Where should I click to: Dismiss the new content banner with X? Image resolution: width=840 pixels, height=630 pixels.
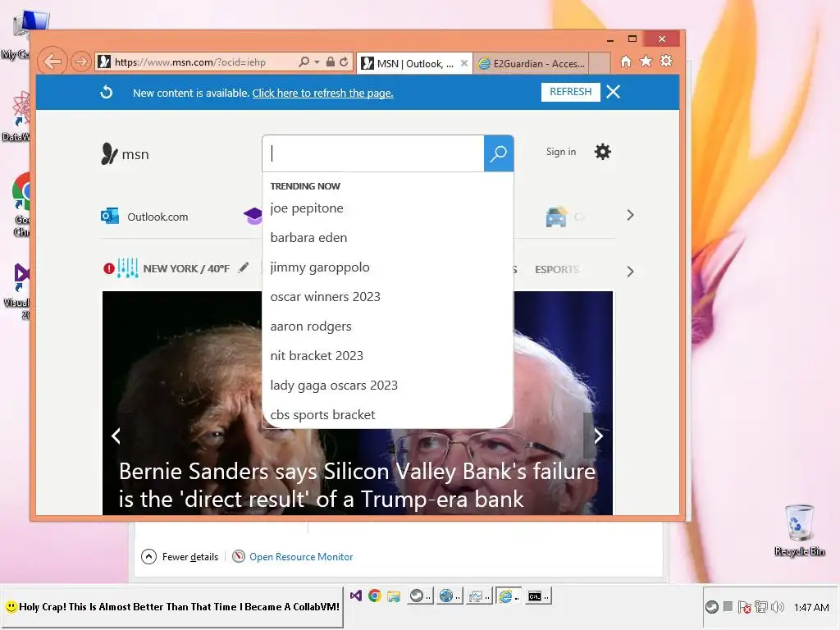(x=614, y=92)
